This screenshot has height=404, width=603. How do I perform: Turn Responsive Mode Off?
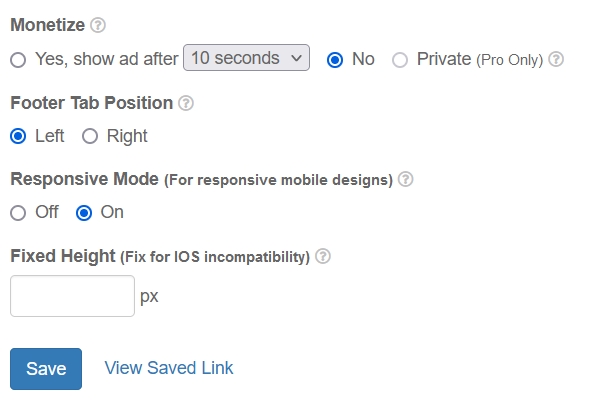(x=18, y=212)
